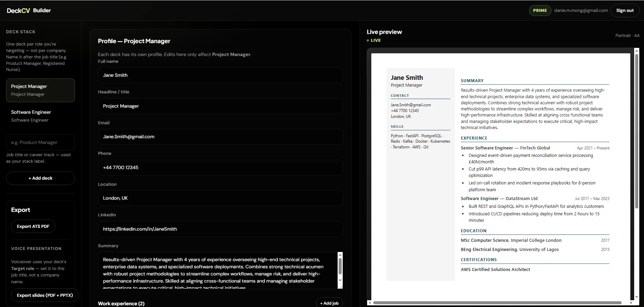Click Summary scrollbar down arrow
644x307 pixels.
pos(340,281)
